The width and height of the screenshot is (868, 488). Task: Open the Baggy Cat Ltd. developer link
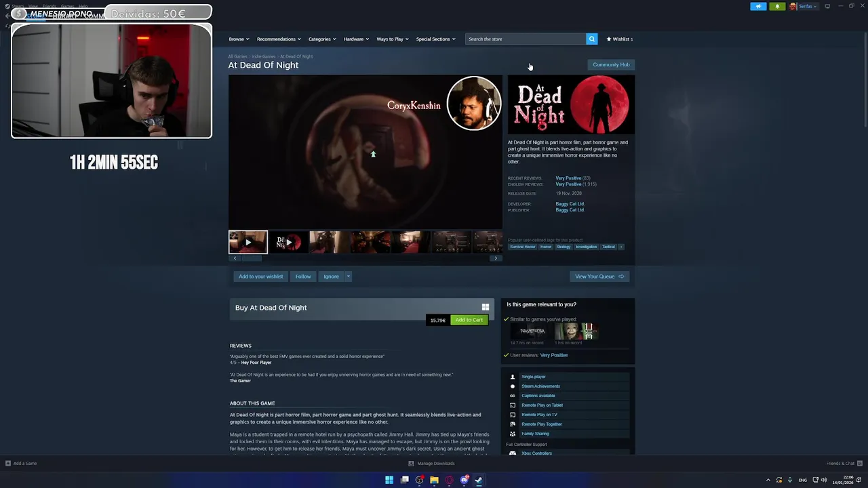(570, 204)
